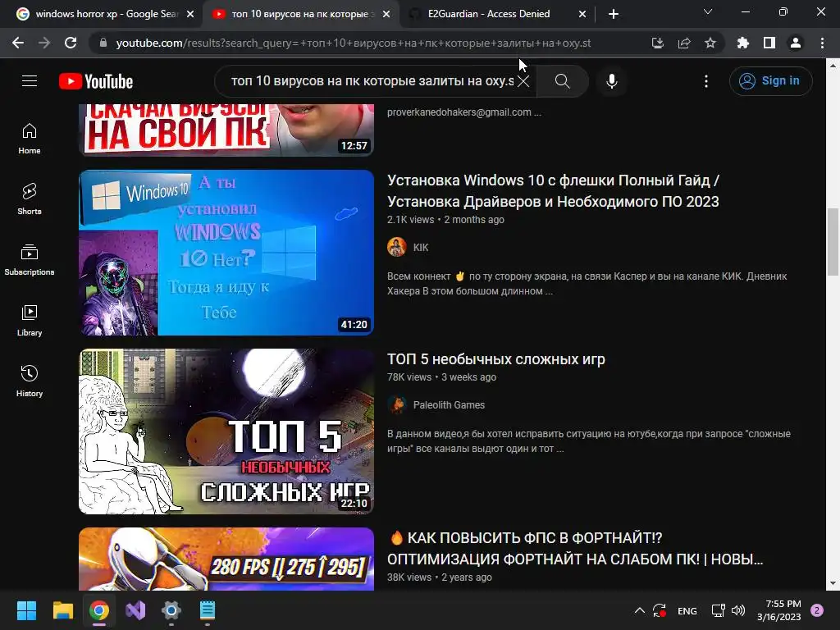Click page vertical scrollbar thumb
Viewport: 840px width, 630px height.
pos(833,240)
